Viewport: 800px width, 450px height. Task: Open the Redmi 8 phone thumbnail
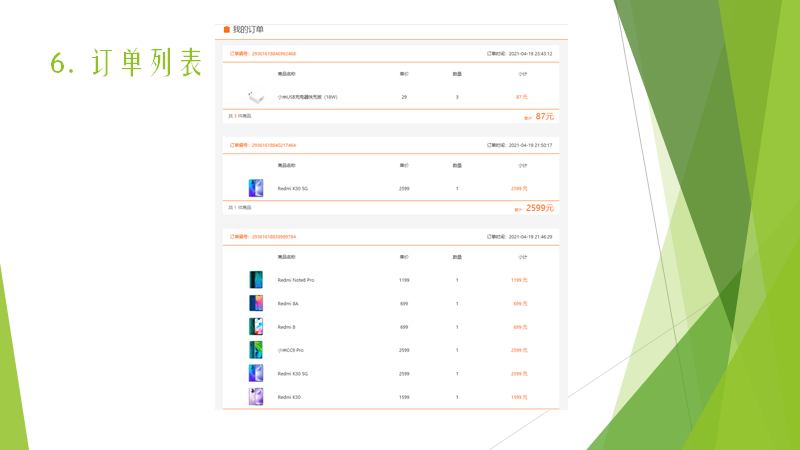[256, 327]
